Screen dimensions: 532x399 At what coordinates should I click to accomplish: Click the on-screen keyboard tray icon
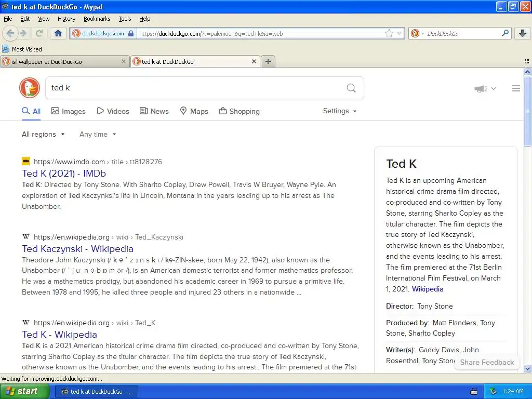474,392
